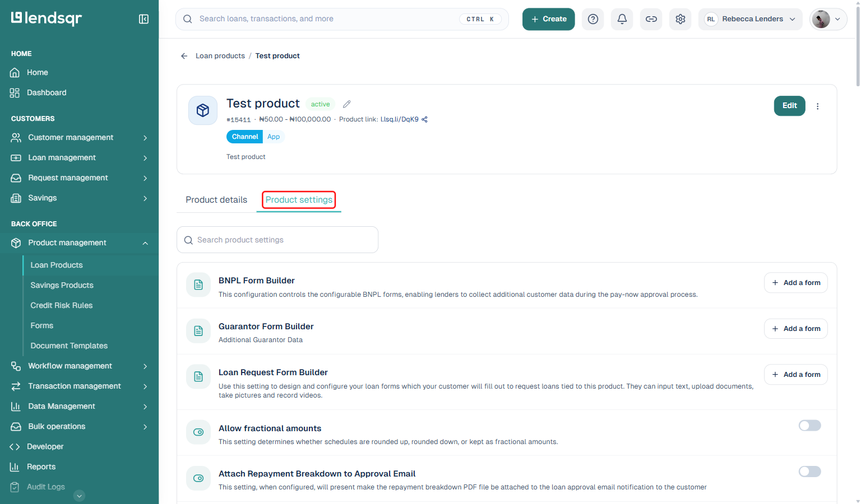Expand Request management menu
Screen dimensions: 861x504
tap(79, 178)
